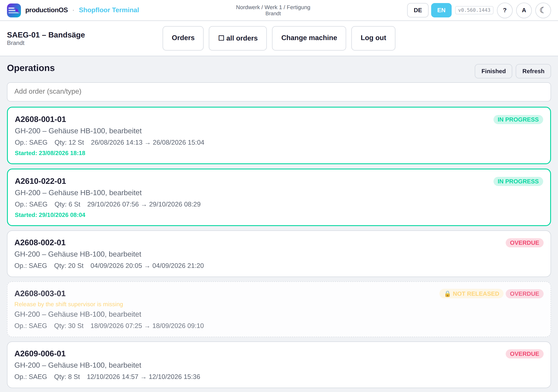
Task: Open operation card A2608-001-01
Action: click(x=279, y=135)
